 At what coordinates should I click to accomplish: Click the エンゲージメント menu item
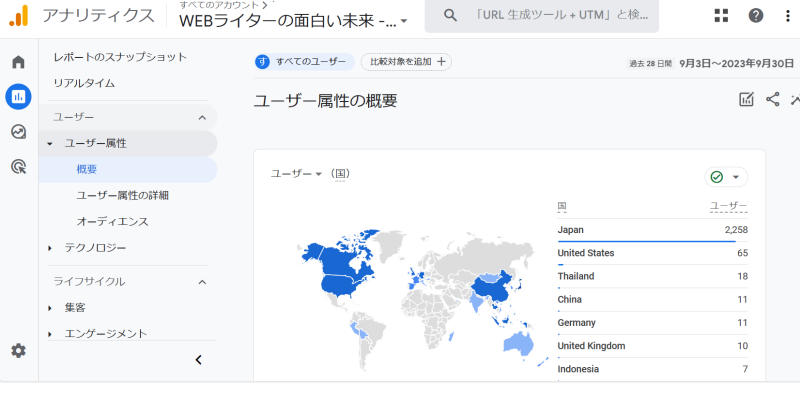106,334
